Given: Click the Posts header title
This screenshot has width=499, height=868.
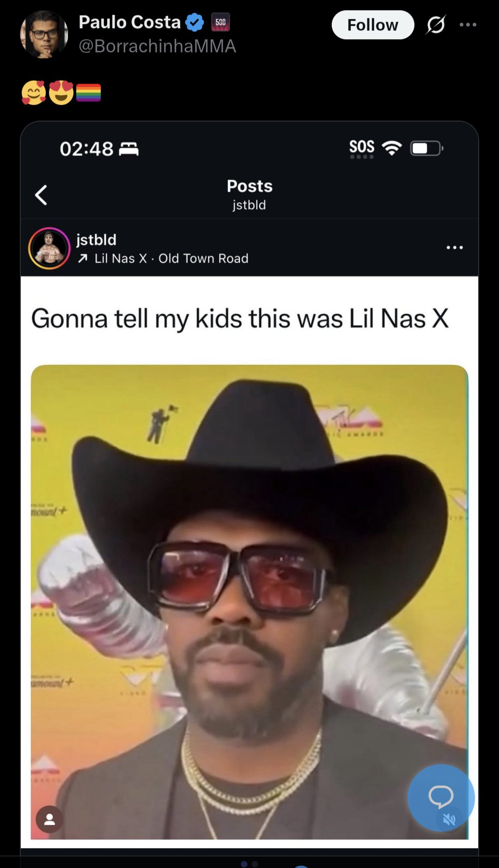Looking at the screenshot, I should click(249, 186).
